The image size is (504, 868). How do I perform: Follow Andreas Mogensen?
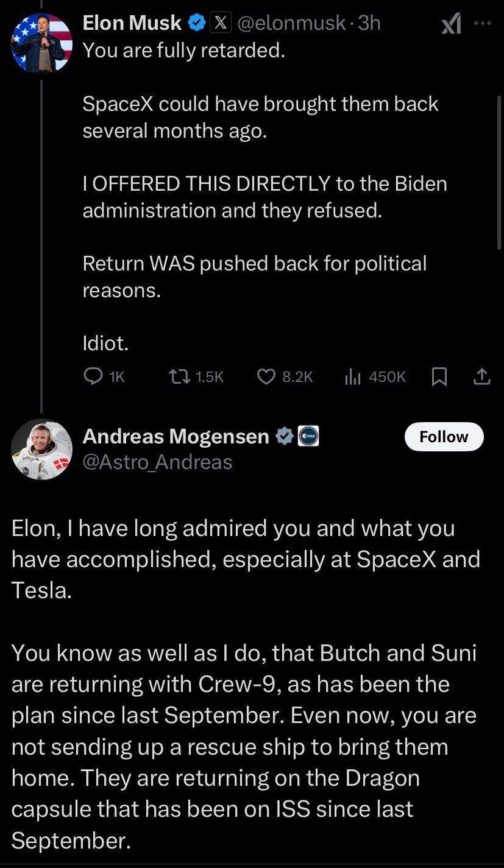click(444, 437)
